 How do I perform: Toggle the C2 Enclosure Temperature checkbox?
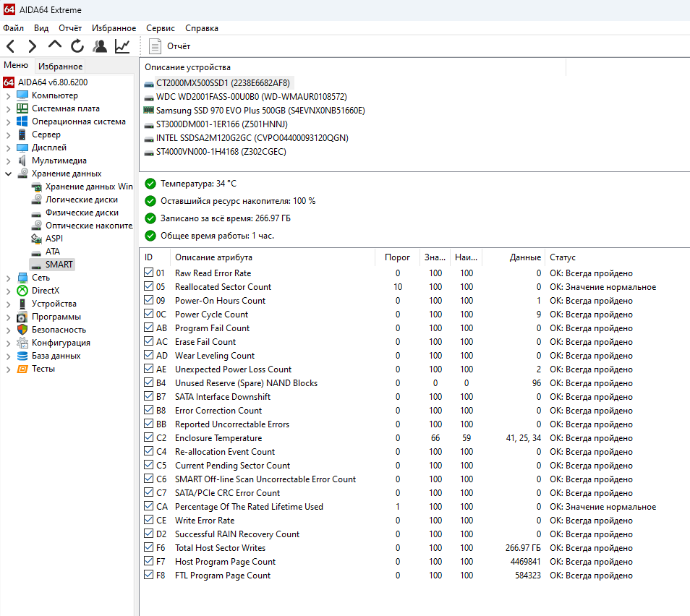[149, 437]
